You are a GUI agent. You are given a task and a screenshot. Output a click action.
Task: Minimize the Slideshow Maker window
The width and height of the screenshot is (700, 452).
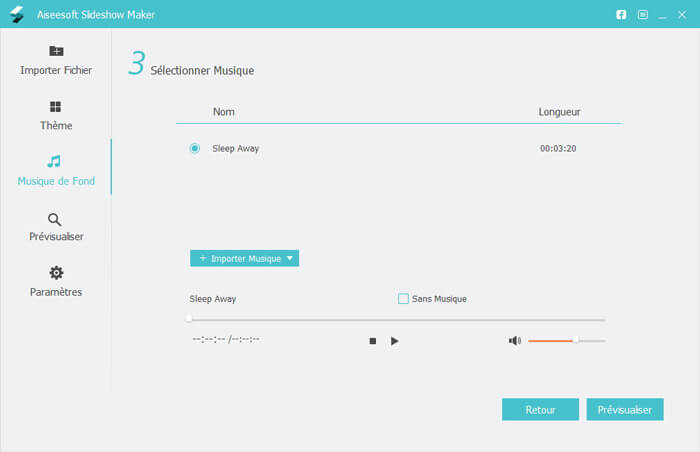[x=664, y=15]
